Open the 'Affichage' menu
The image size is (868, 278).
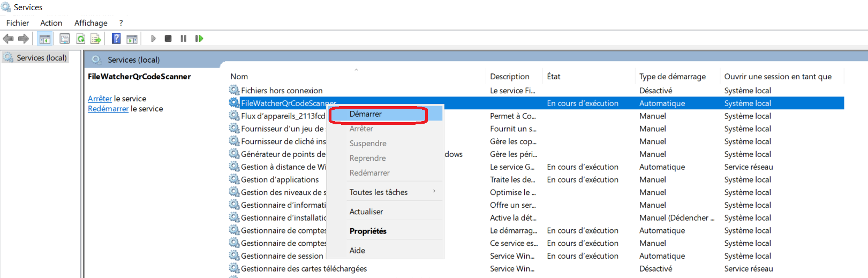click(x=90, y=23)
